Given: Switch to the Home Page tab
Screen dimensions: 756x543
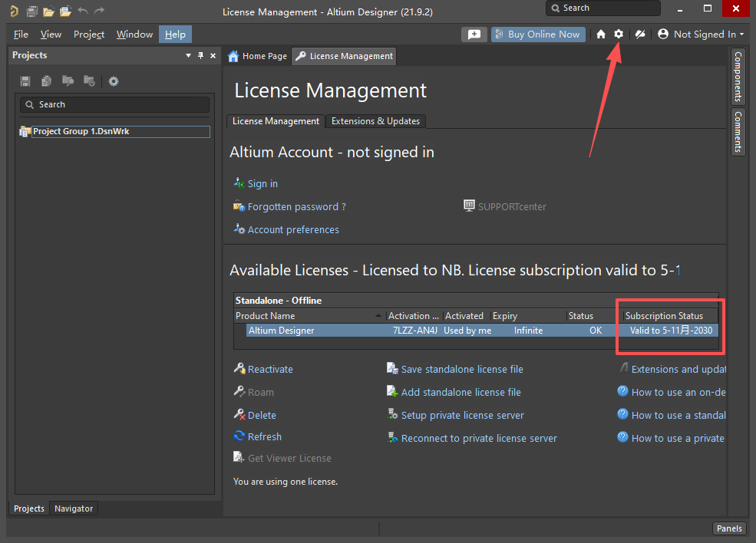Looking at the screenshot, I should pos(258,56).
